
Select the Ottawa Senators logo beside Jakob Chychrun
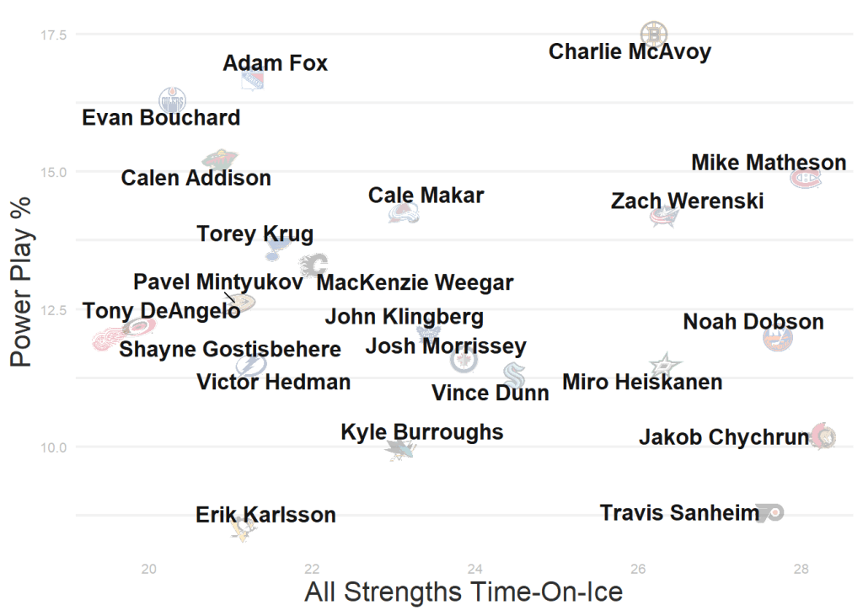(823, 437)
